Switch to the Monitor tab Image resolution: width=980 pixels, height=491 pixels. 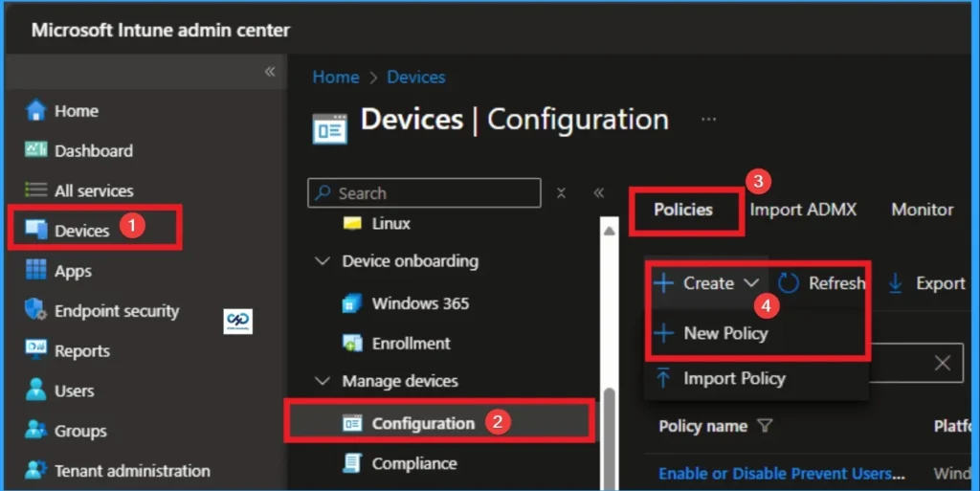pos(923,210)
